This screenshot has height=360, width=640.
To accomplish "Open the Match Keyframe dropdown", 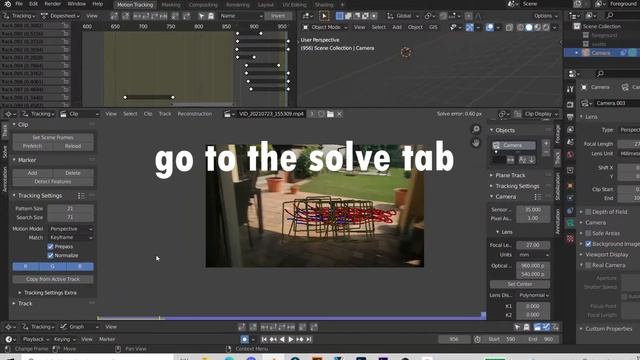I will [71, 238].
